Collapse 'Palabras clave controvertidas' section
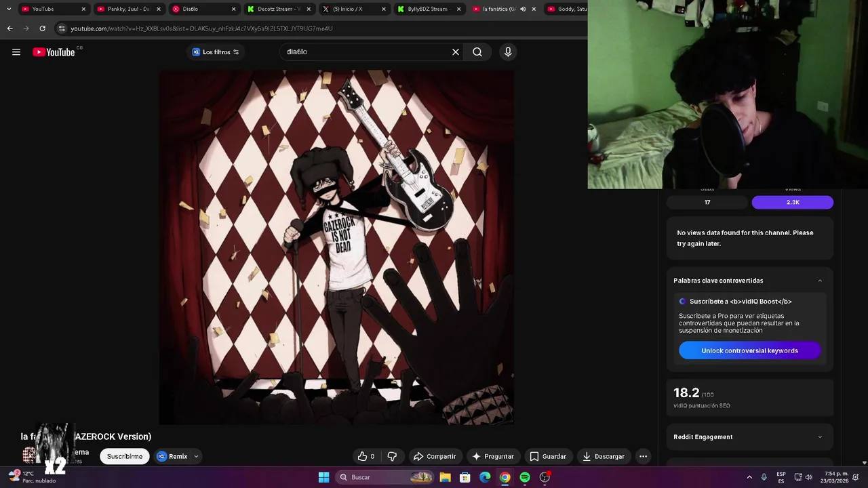The image size is (868, 488). 820,281
